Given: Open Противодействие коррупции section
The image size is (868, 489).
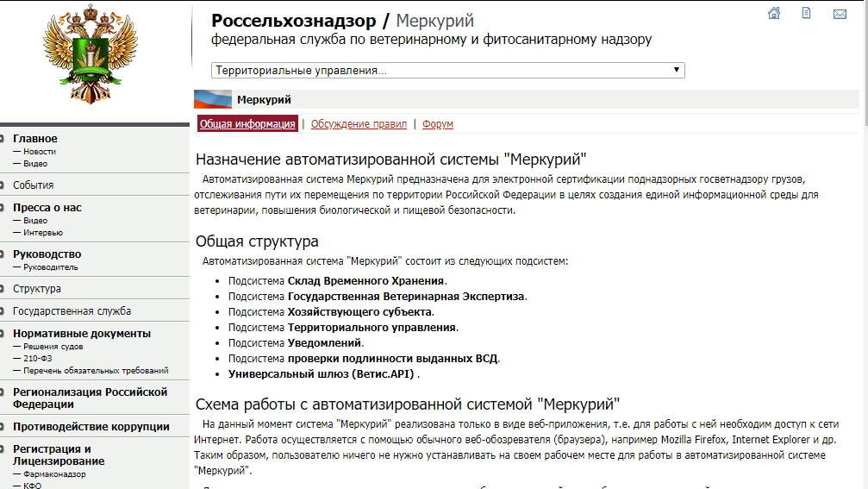Looking at the screenshot, I should tap(91, 426).
